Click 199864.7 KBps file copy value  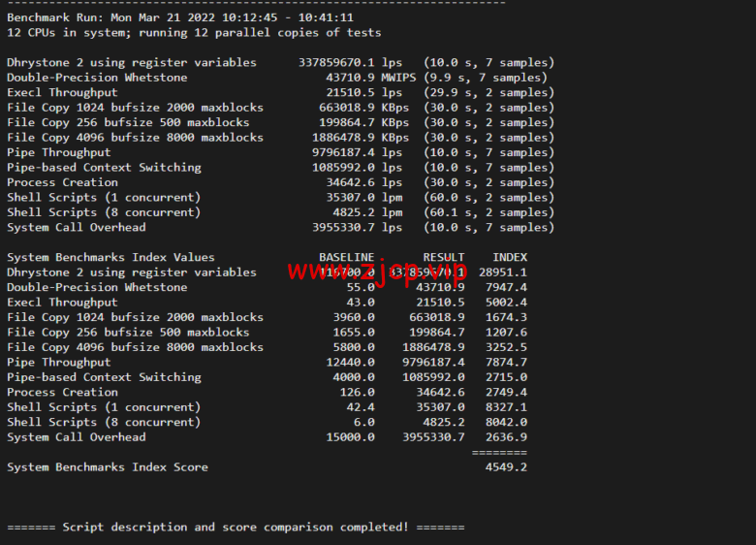(x=364, y=122)
